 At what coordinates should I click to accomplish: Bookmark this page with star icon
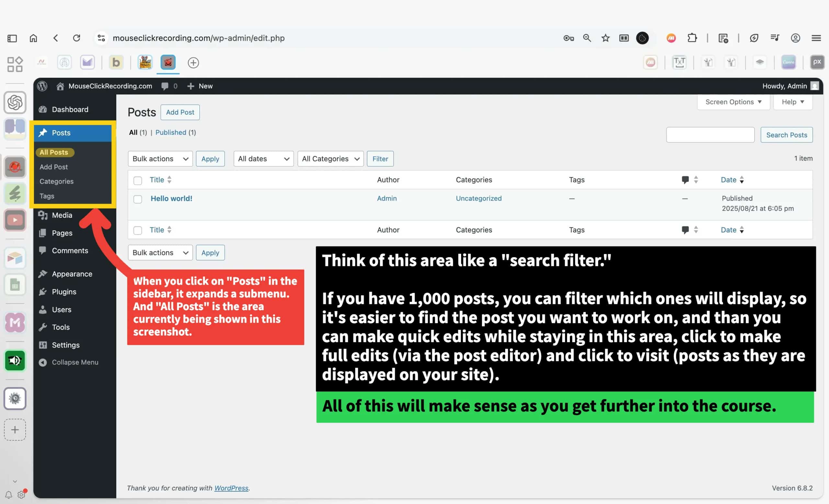click(605, 38)
